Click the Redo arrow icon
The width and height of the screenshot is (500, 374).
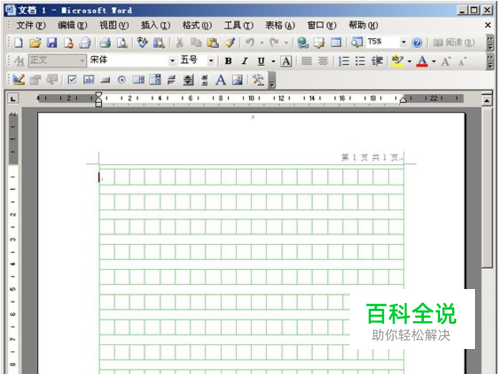click(274, 43)
